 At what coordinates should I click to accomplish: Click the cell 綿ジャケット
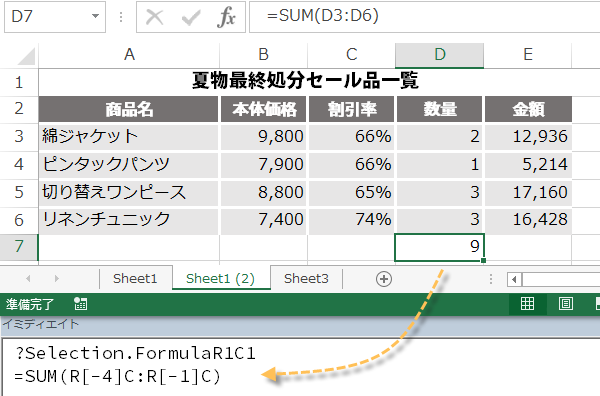[x=129, y=137]
